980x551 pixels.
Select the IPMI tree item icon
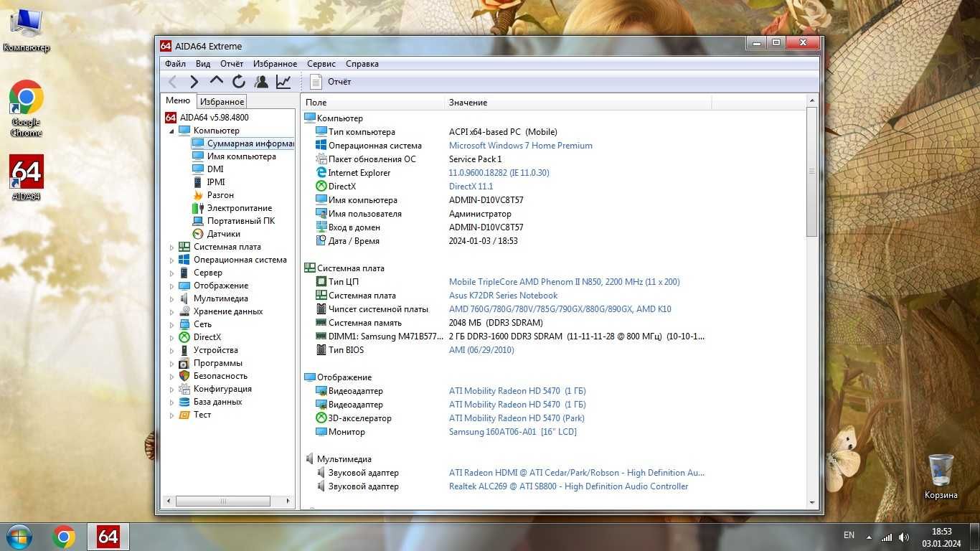(x=198, y=182)
